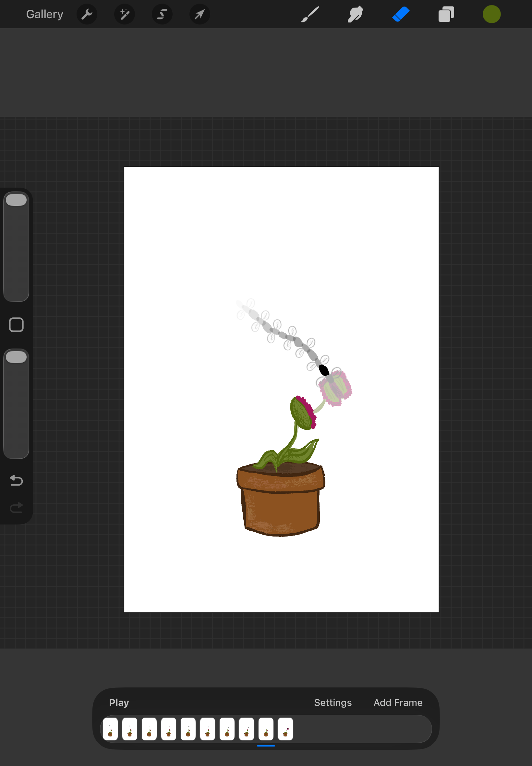This screenshot has width=532, height=766.
Task: Select the first frame thumbnail
Action: point(110,729)
